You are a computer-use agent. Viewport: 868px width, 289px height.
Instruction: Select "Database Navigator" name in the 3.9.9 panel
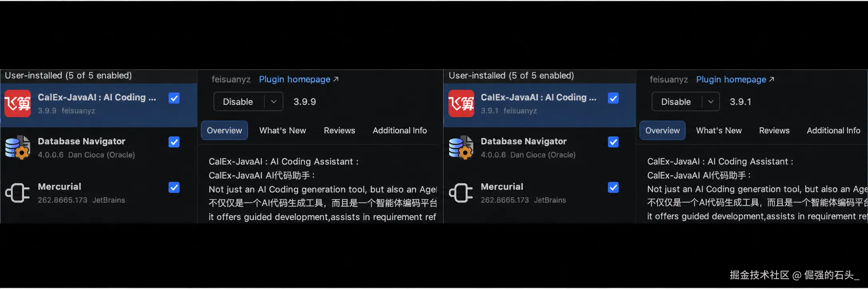pyautogui.click(x=82, y=141)
